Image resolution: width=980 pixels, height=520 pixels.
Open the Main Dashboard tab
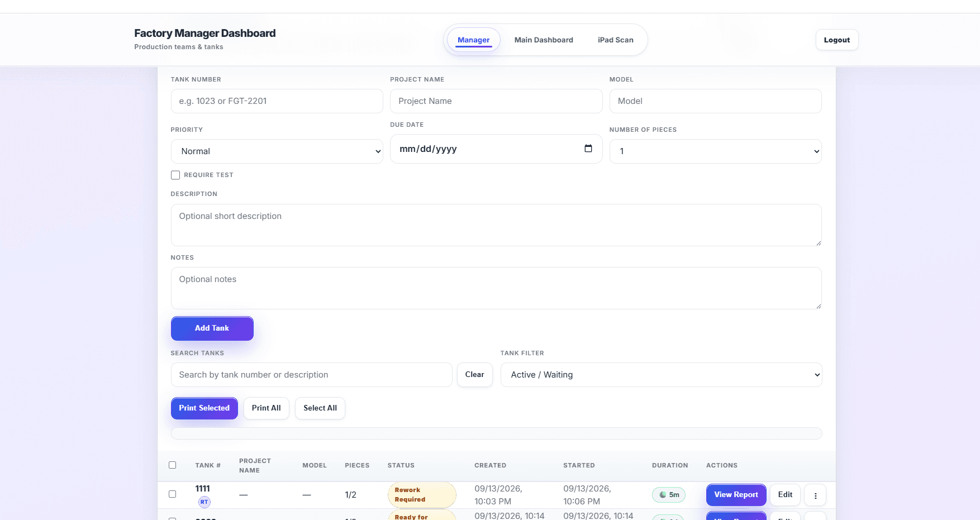pos(544,40)
